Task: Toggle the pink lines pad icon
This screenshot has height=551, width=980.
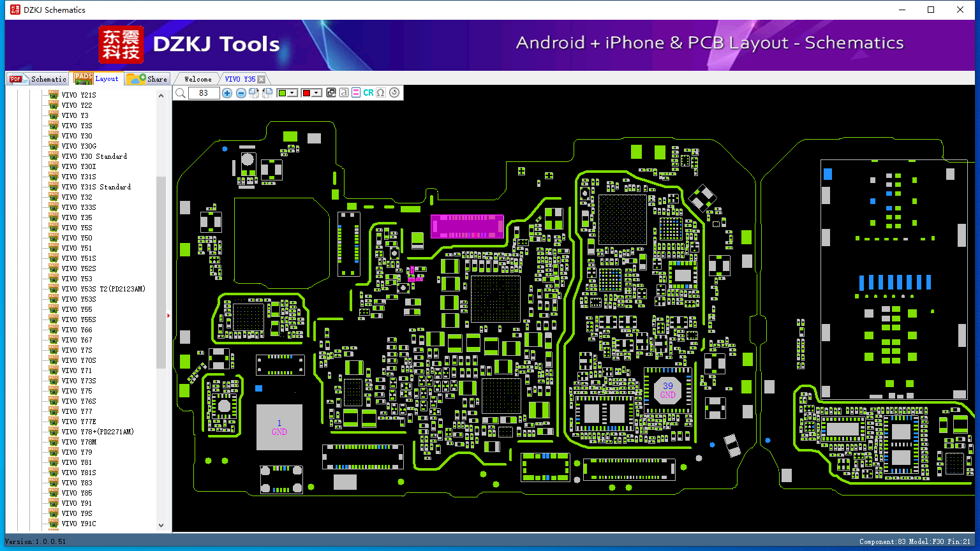Action: click(356, 93)
